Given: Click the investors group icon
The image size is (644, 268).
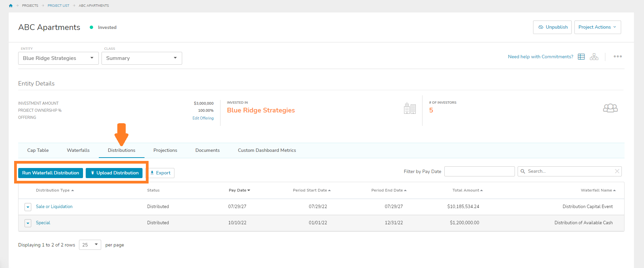Looking at the screenshot, I should [610, 108].
